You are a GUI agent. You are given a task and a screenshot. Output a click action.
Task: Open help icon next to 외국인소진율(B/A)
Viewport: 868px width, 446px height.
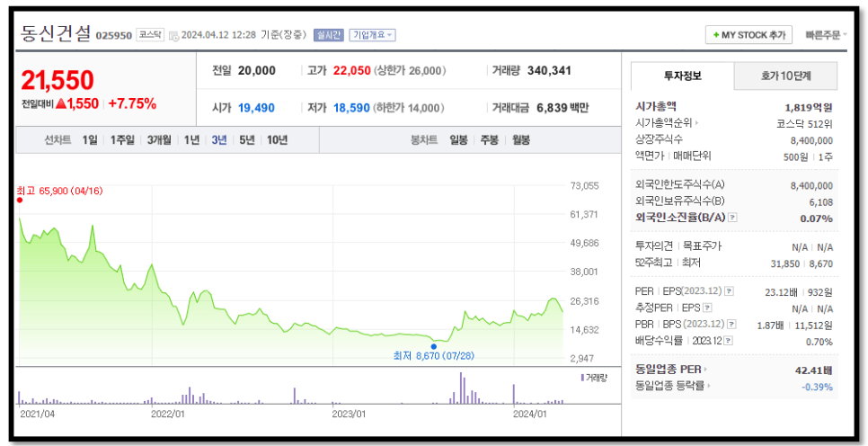click(x=732, y=218)
